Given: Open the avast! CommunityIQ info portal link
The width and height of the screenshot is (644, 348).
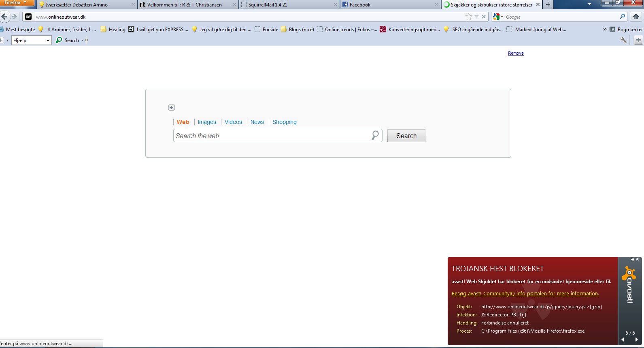Looking at the screenshot, I should [525, 294].
